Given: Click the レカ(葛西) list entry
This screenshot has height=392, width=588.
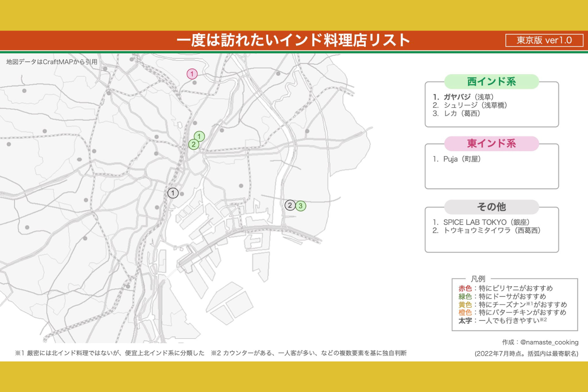Looking at the screenshot, I should point(461,113).
